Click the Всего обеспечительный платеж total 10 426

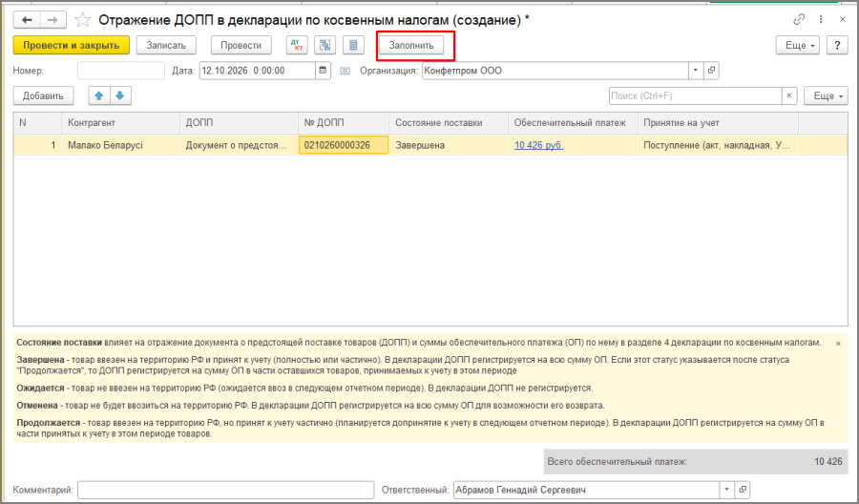pyautogui.click(x=695, y=462)
